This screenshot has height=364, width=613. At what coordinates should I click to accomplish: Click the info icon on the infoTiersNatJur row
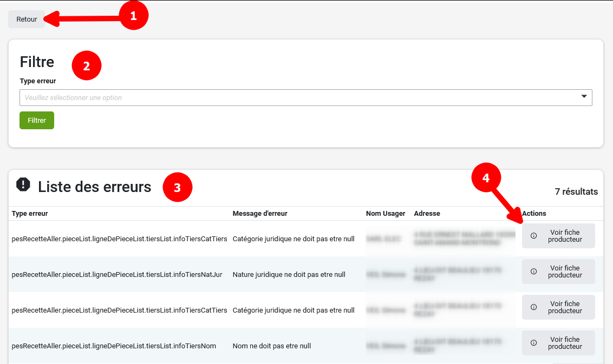(533, 272)
